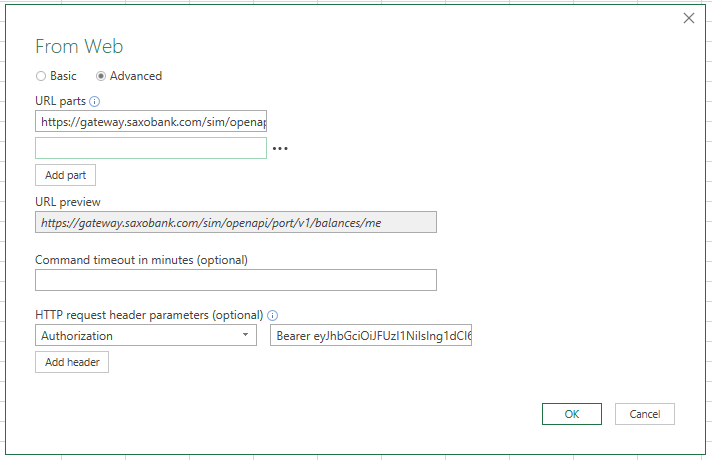712x460 pixels.
Task: Confirm the dialog with OK
Action: pyautogui.click(x=571, y=414)
